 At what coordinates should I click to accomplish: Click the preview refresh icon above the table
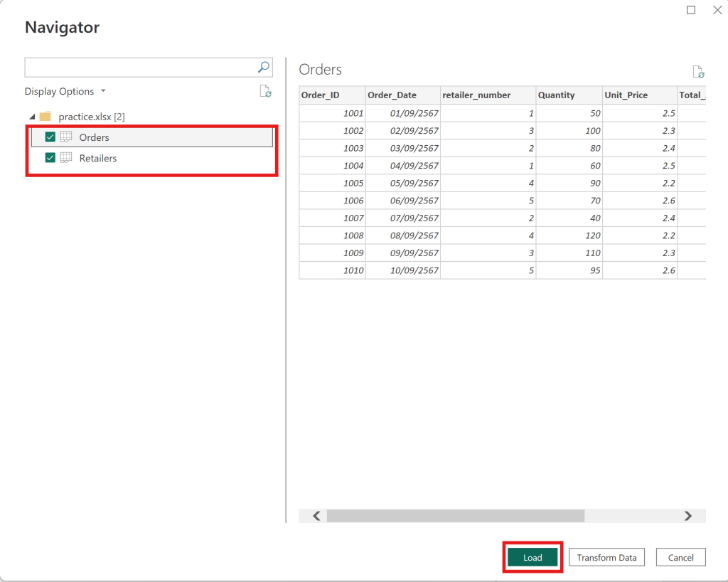point(698,72)
